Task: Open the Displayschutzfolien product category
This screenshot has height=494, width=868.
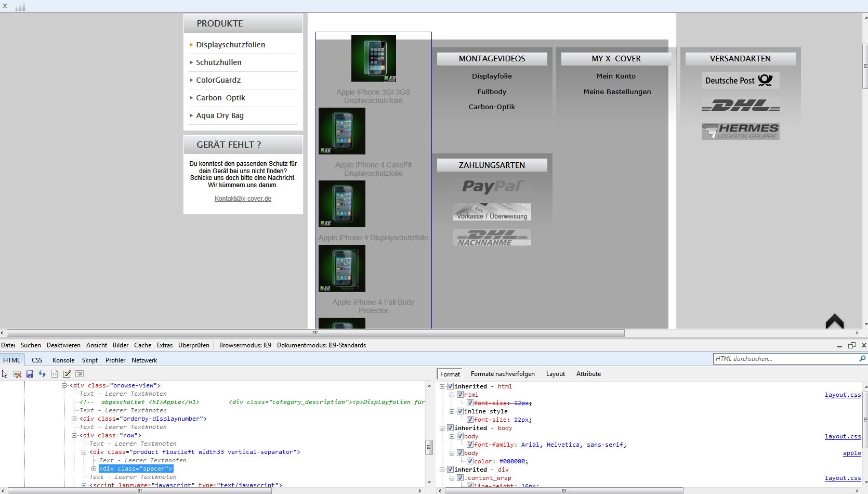Action: pyautogui.click(x=230, y=45)
